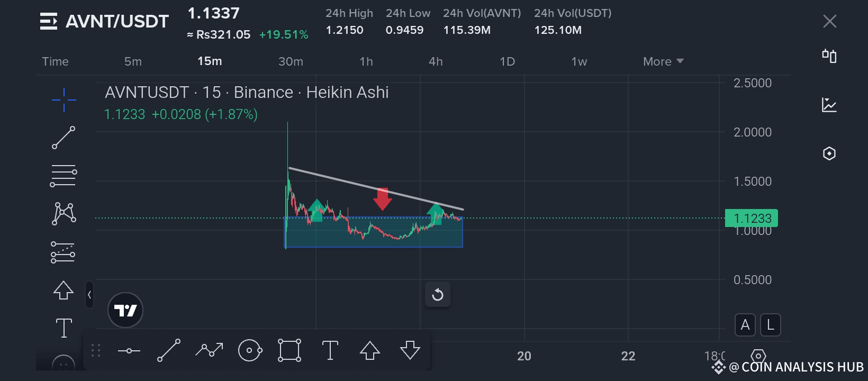The height and width of the screenshot is (381, 868).
Task: Toggle log scale with L button
Action: (x=770, y=325)
